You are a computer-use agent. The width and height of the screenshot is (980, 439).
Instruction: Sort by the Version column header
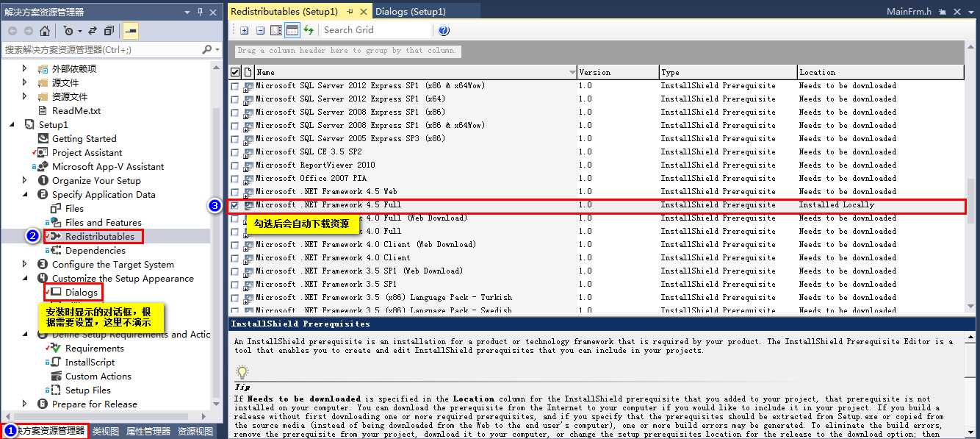tap(618, 72)
